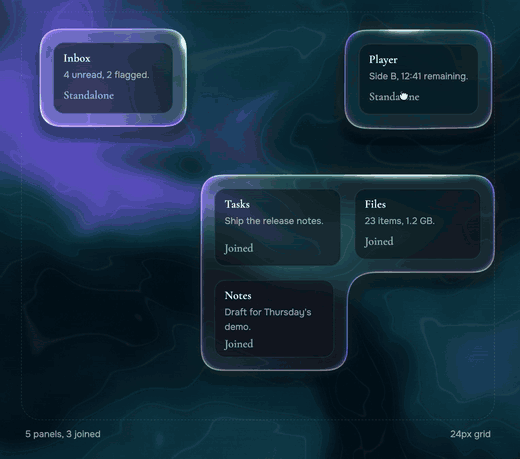Screen dimensions: 520x459
Task: Select the Player panel card
Action: pyautogui.click(x=418, y=79)
